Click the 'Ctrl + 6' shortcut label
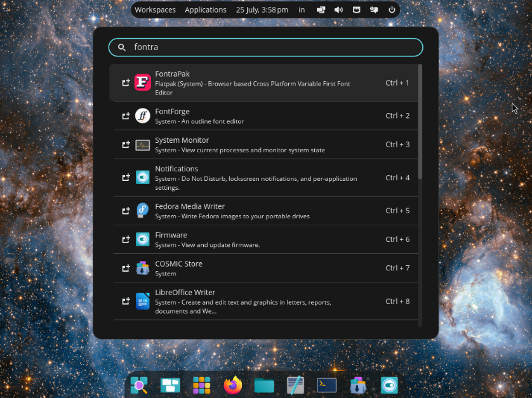The image size is (532, 398). [397, 239]
